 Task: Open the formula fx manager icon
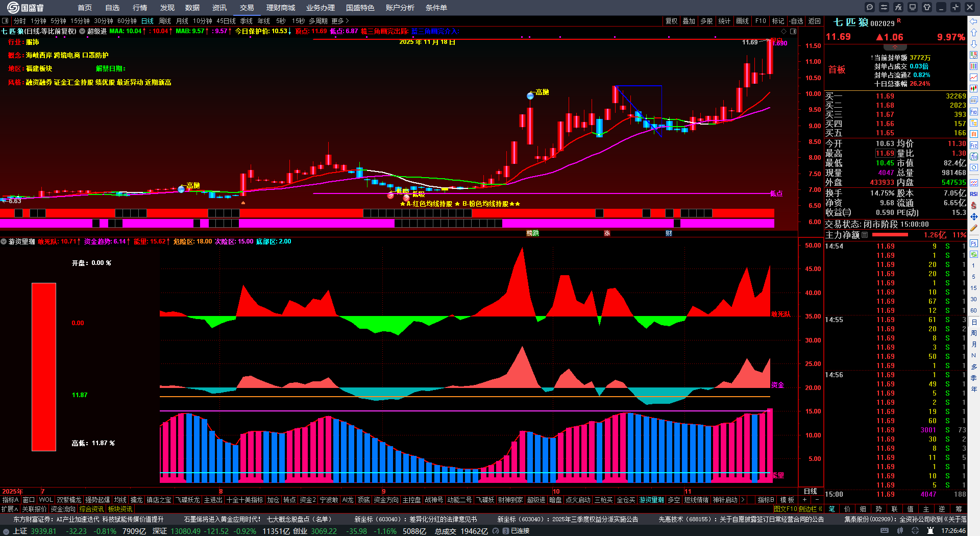(898, 7)
